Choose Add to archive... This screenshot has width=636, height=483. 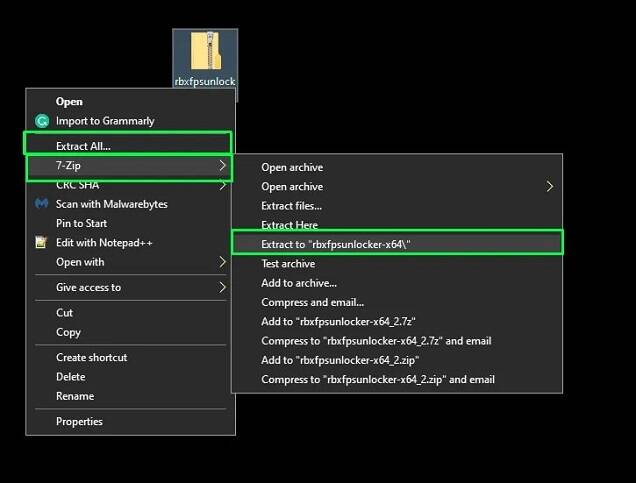[x=397, y=283]
